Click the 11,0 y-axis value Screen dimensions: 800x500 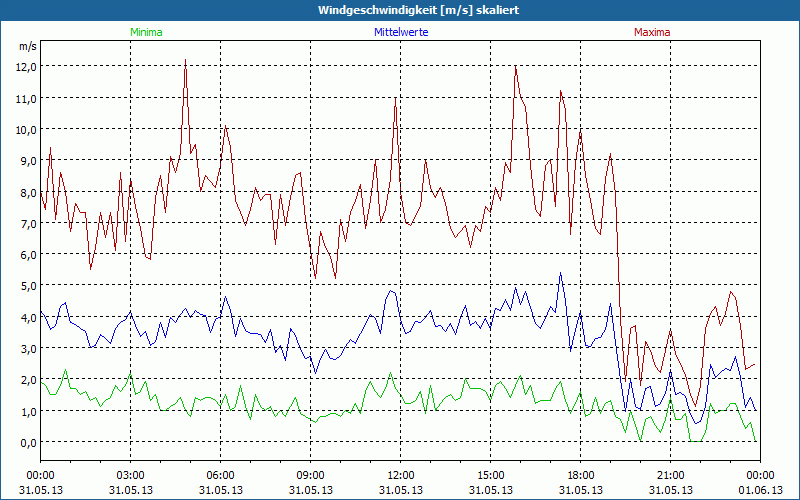click(28, 98)
